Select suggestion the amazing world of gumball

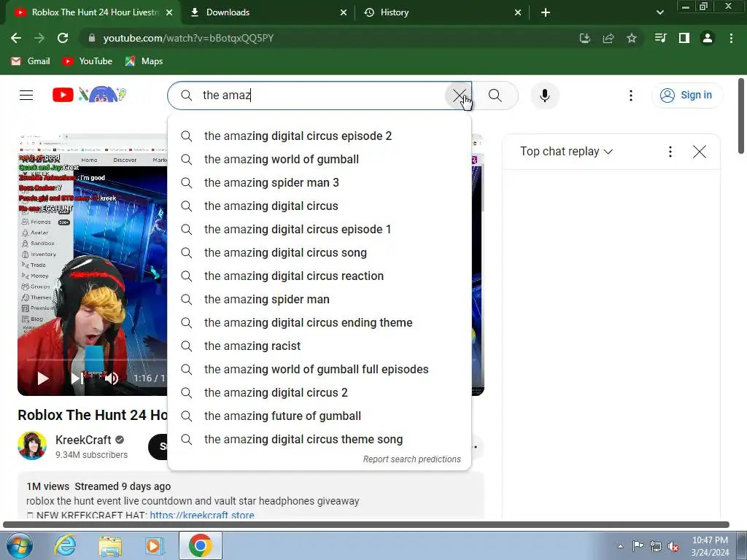click(320, 160)
